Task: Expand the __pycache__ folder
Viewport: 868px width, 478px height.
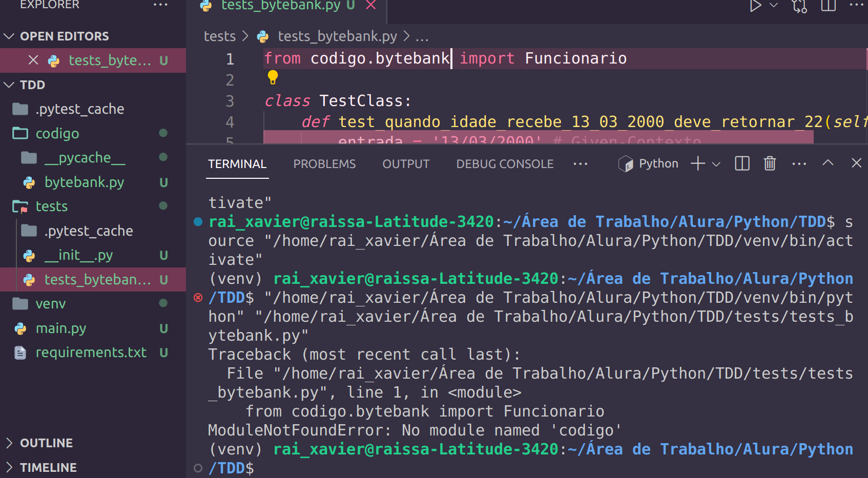Action: [x=85, y=158]
